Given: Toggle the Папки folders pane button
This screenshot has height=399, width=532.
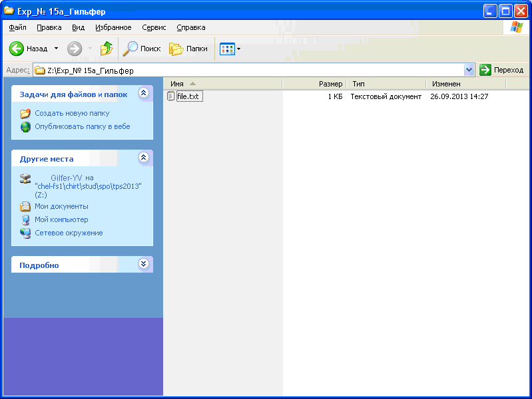Looking at the screenshot, I should point(188,49).
